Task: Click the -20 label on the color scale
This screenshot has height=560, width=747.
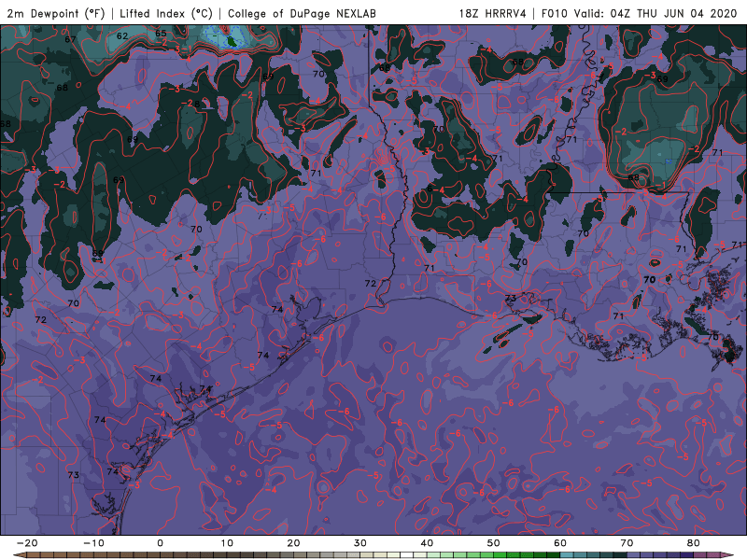Action: tap(27, 543)
